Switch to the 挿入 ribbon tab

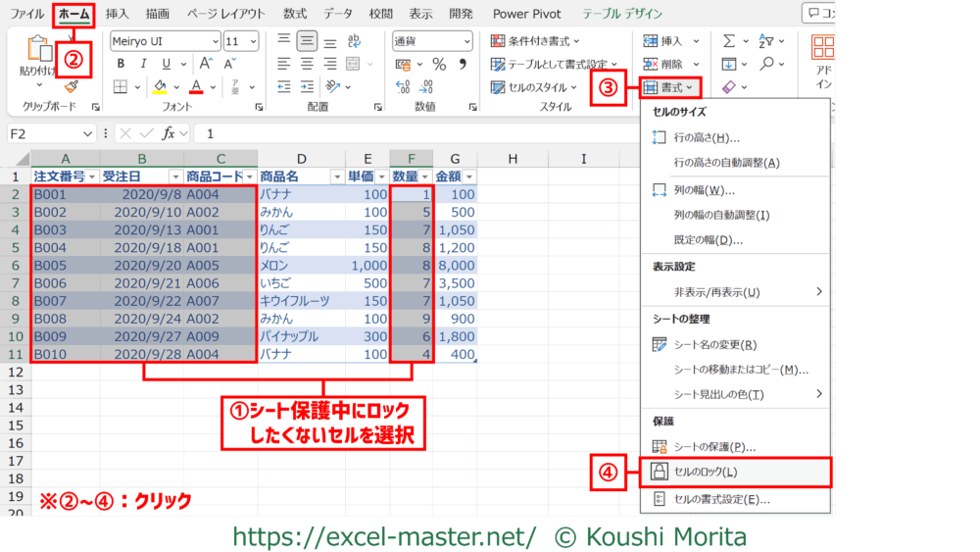(x=117, y=14)
